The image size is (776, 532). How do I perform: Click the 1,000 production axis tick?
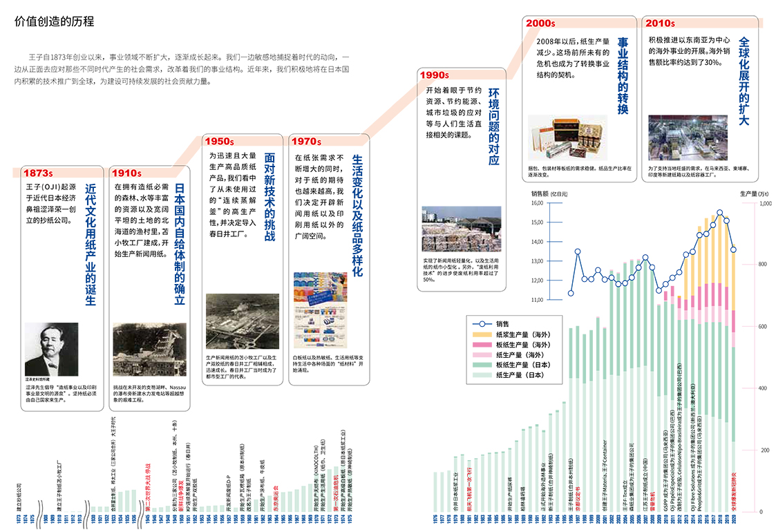click(765, 203)
